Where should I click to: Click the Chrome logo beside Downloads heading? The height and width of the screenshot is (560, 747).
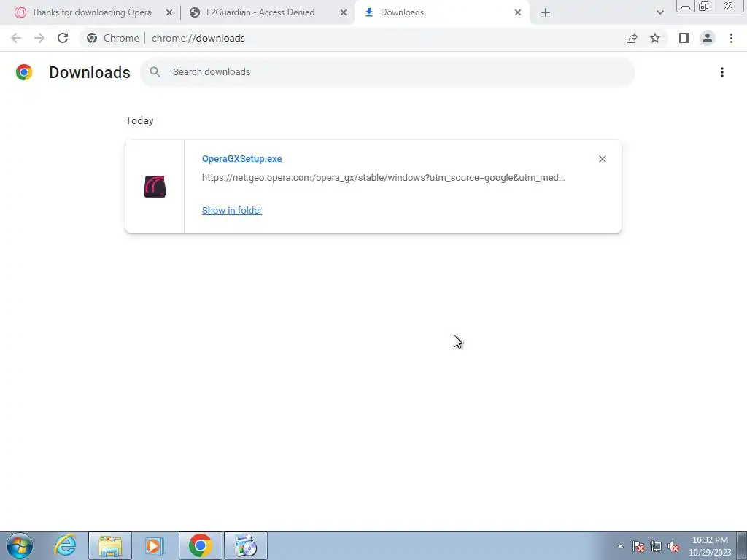pos(24,72)
